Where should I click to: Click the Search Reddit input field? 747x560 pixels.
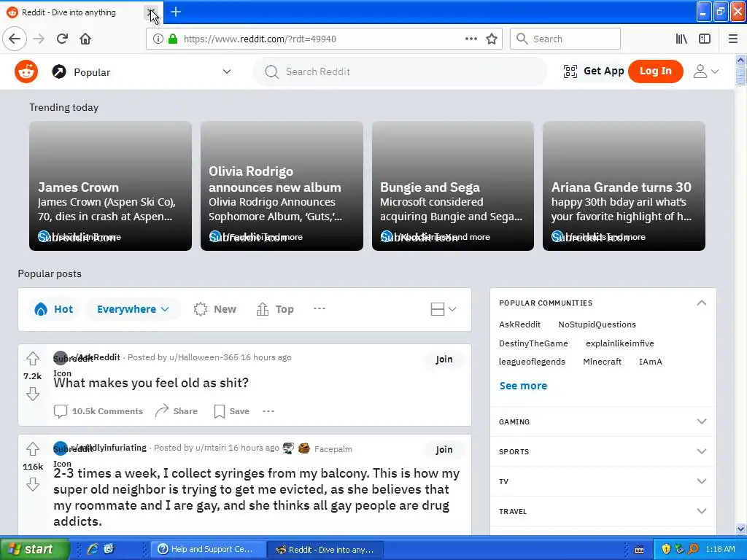tap(400, 71)
